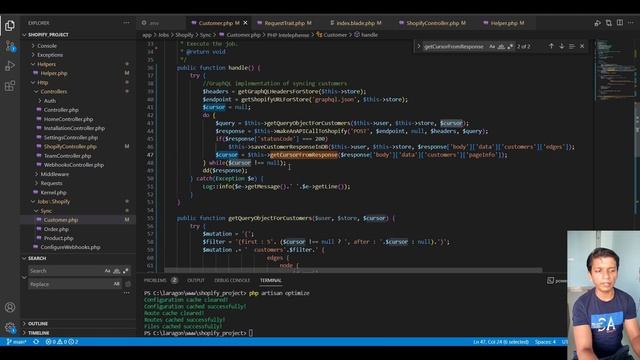The height and width of the screenshot is (360, 640).
Task: Open the Extensions view
Action: pyautogui.click(x=10, y=86)
